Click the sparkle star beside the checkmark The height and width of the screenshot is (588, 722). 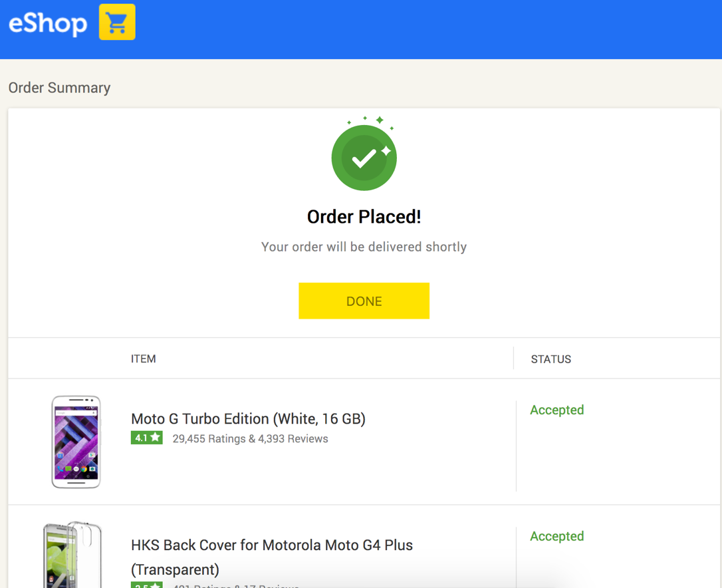coord(386,151)
